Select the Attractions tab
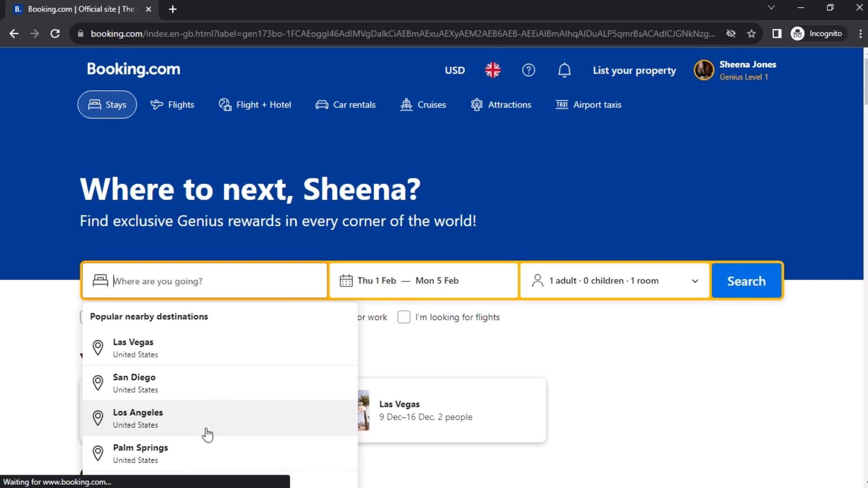The width and height of the screenshot is (868, 488). pyautogui.click(x=501, y=105)
